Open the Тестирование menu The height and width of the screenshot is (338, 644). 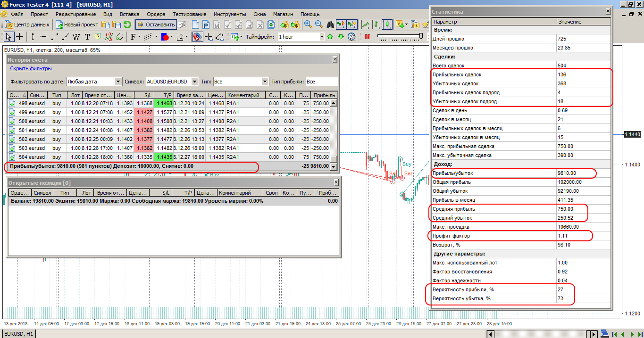[189, 14]
